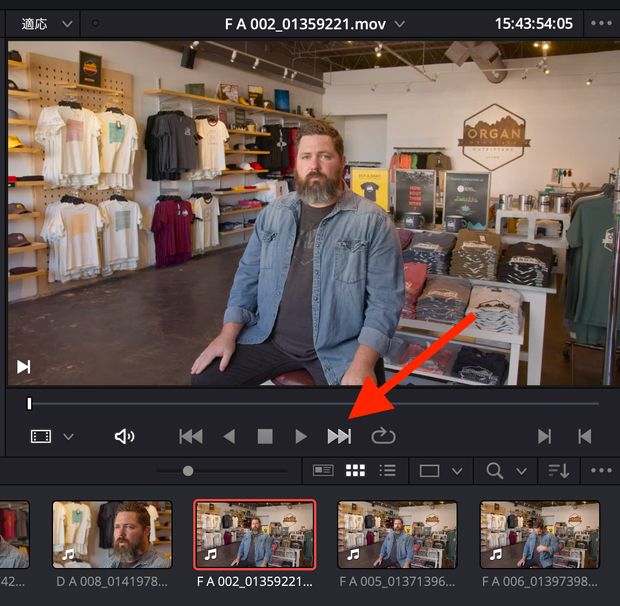
Task: Open the viewer options three-dot menu
Action: point(601,23)
